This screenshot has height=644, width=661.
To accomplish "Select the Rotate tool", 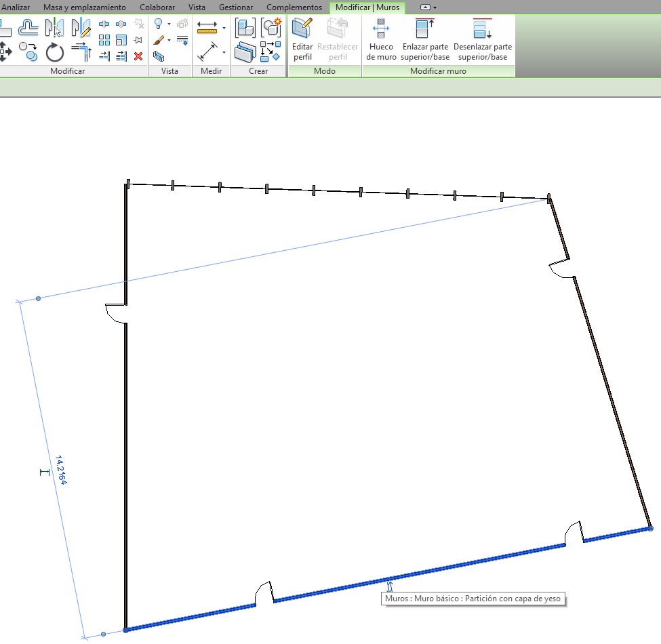I will 55,52.
